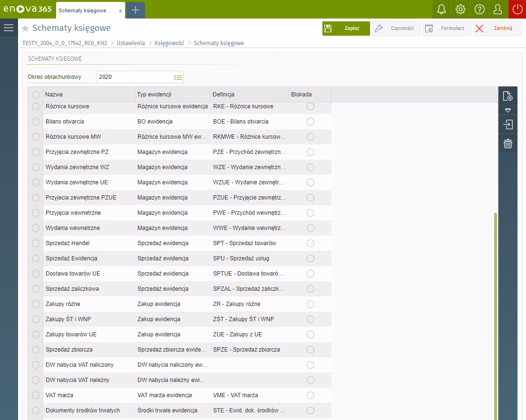The width and height of the screenshot is (526, 420).
Task: Open the notifications bell icon
Action: (x=441, y=10)
